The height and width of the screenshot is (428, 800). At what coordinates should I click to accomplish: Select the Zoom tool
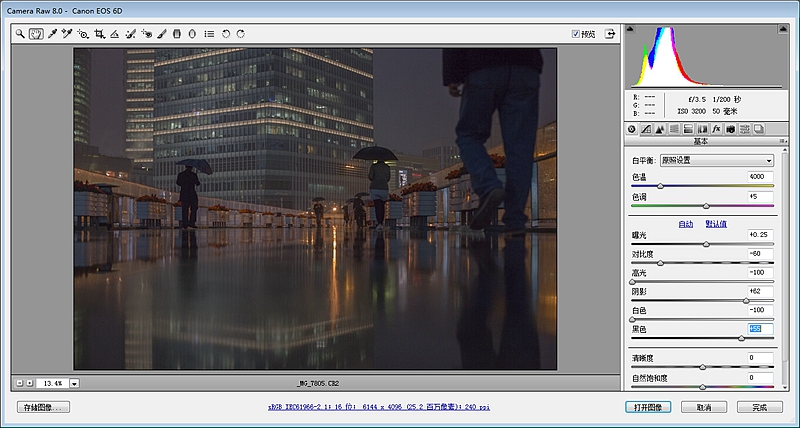tap(20, 34)
